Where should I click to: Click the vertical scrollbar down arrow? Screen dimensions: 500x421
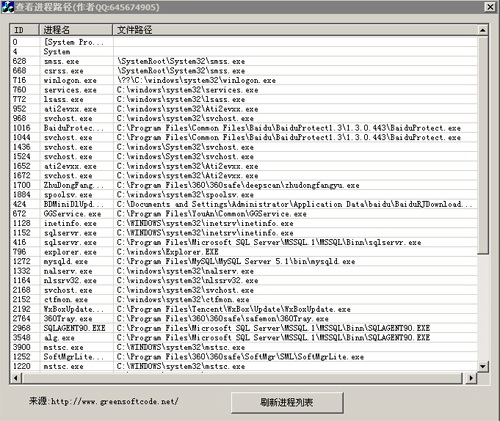click(482, 366)
